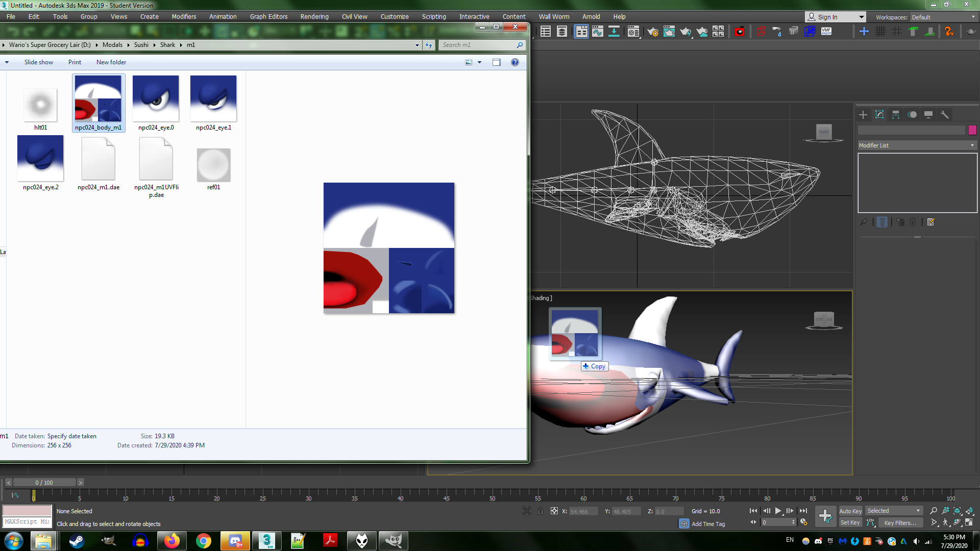This screenshot has height=551, width=980.
Task: Open the Wall Worm menu
Action: tap(554, 16)
